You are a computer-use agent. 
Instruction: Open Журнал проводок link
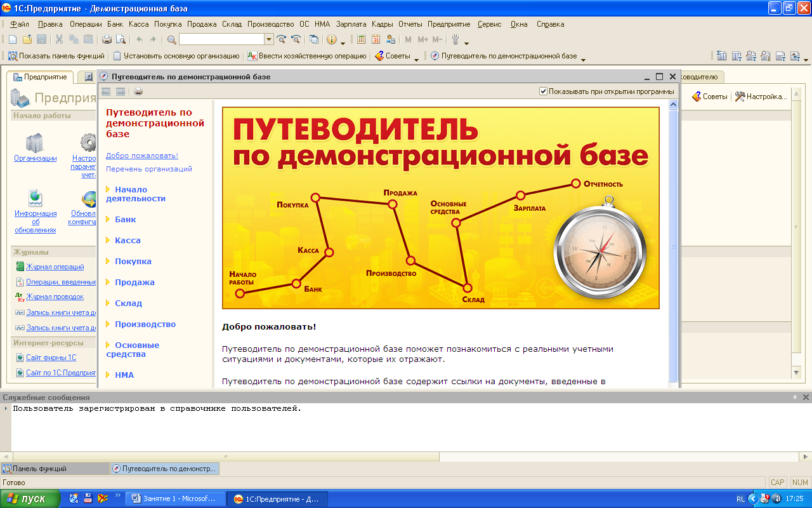[x=55, y=297]
